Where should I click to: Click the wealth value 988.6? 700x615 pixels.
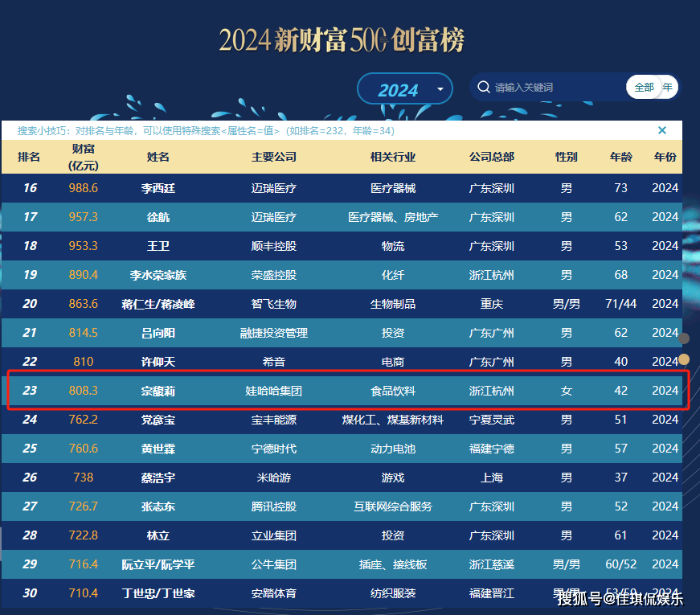83,188
